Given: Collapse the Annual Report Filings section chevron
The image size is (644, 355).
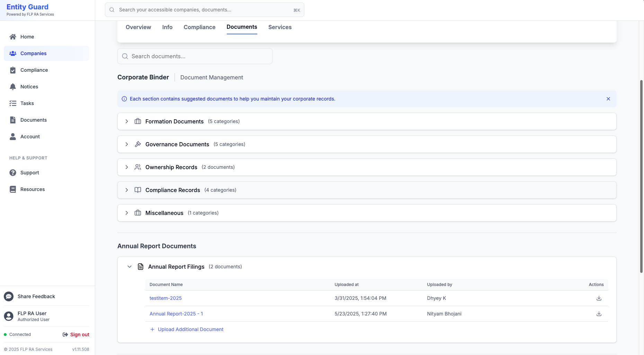Looking at the screenshot, I should (x=129, y=267).
